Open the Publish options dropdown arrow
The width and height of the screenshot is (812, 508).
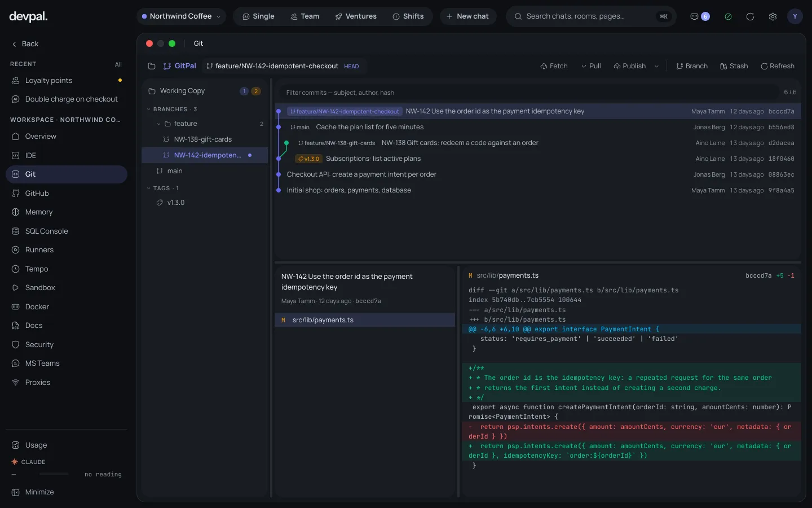pos(656,66)
